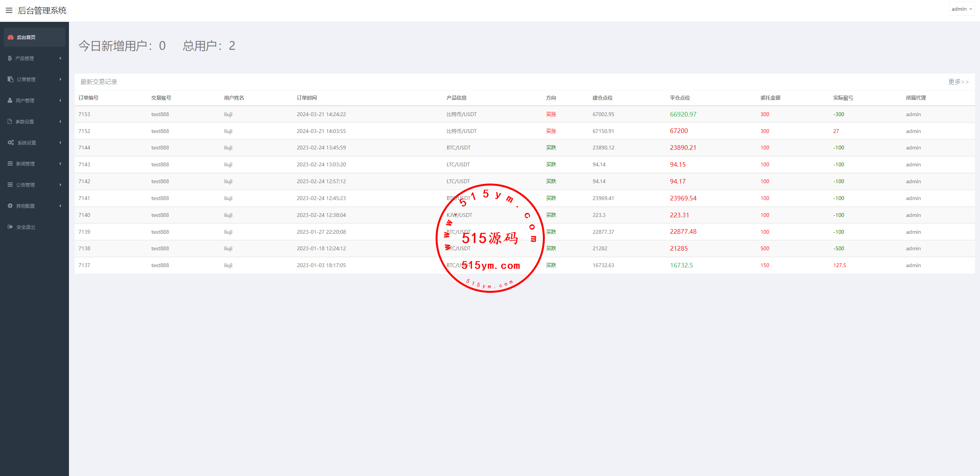Click the 安全退出 logout link
The width and height of the screenshot is (980, 476).
[26, 227]
